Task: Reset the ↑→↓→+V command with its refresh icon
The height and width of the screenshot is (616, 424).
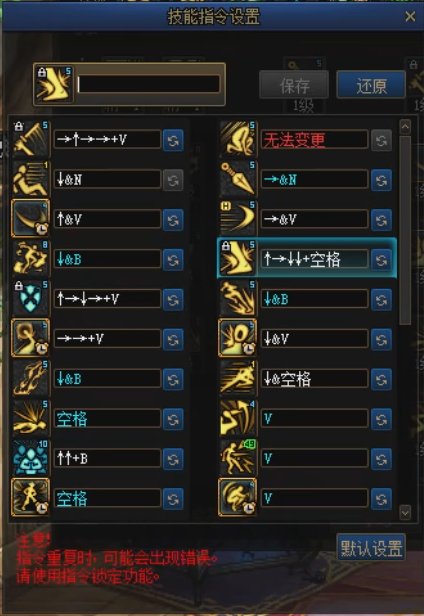Action: click(x=173, y=300)
